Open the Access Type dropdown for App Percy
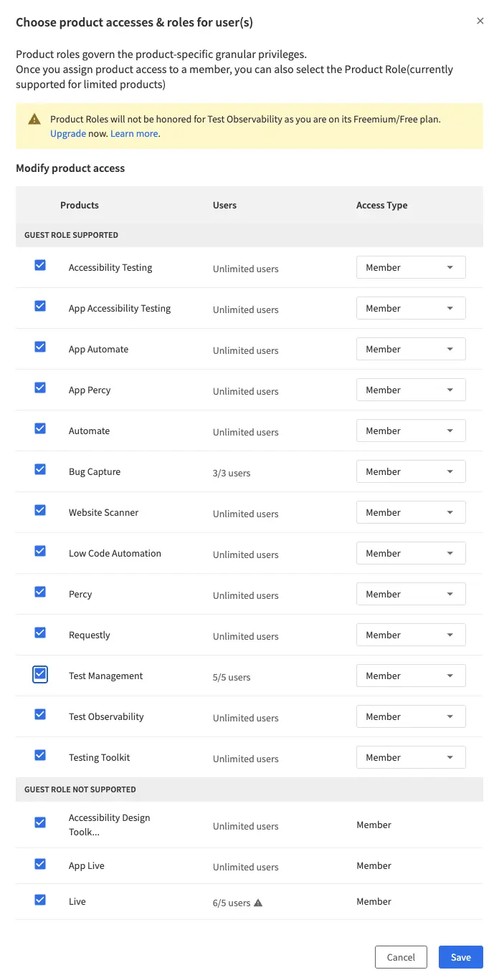499x980 pixels. (411, 389)
